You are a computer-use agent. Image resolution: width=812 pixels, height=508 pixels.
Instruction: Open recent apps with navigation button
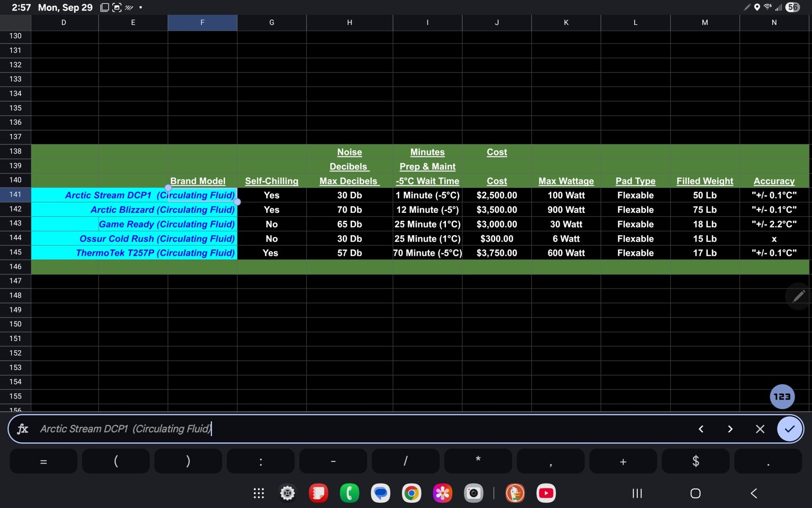pyautogui.click(x=637, y=493)
